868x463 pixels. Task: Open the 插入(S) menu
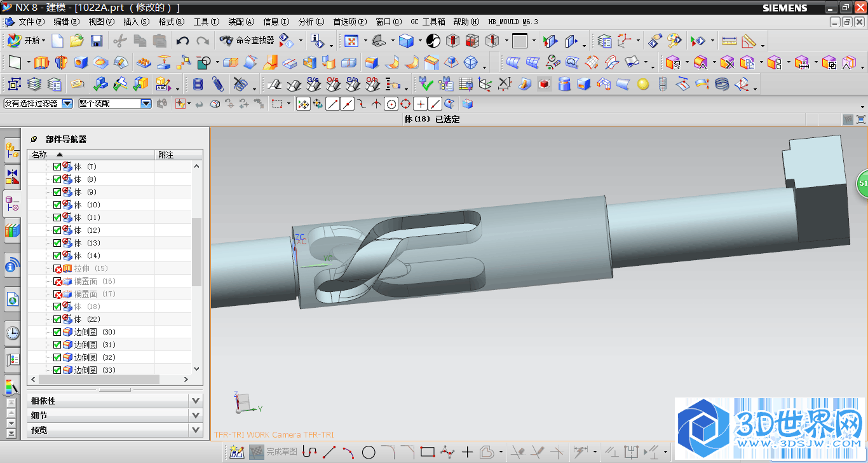click(137, 22)
